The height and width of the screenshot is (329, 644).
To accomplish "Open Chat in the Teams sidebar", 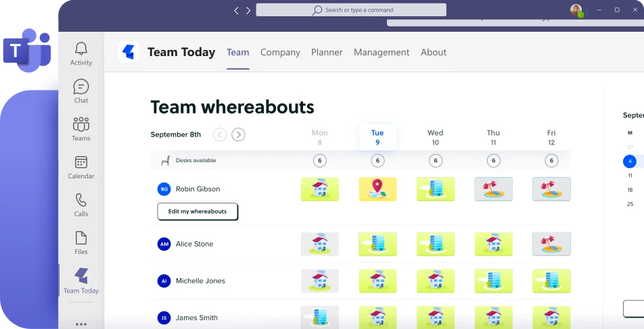I will (81, 91).
